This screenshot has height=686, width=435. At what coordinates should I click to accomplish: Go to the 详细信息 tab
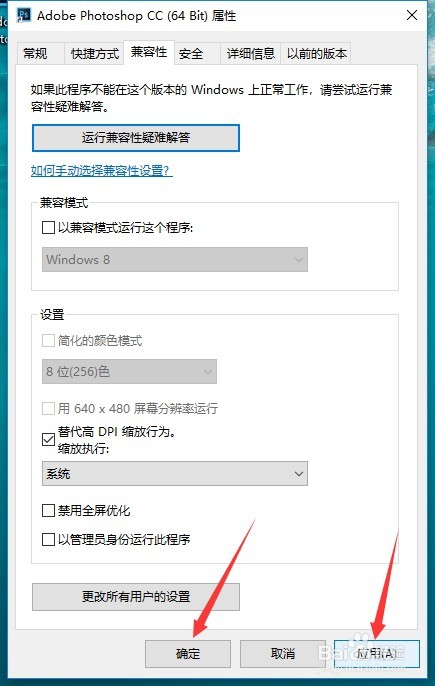coord(251,54)
